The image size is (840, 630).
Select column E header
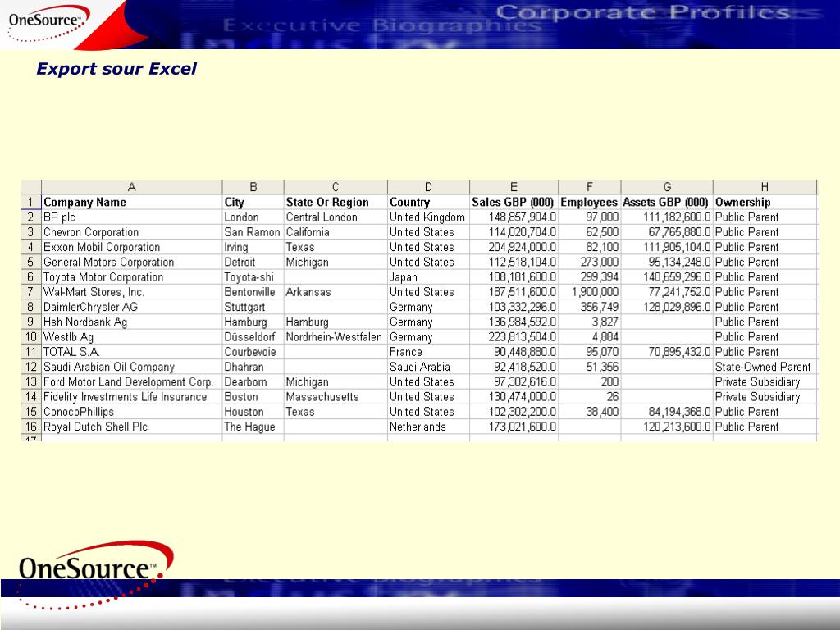(x=514, y=187)
